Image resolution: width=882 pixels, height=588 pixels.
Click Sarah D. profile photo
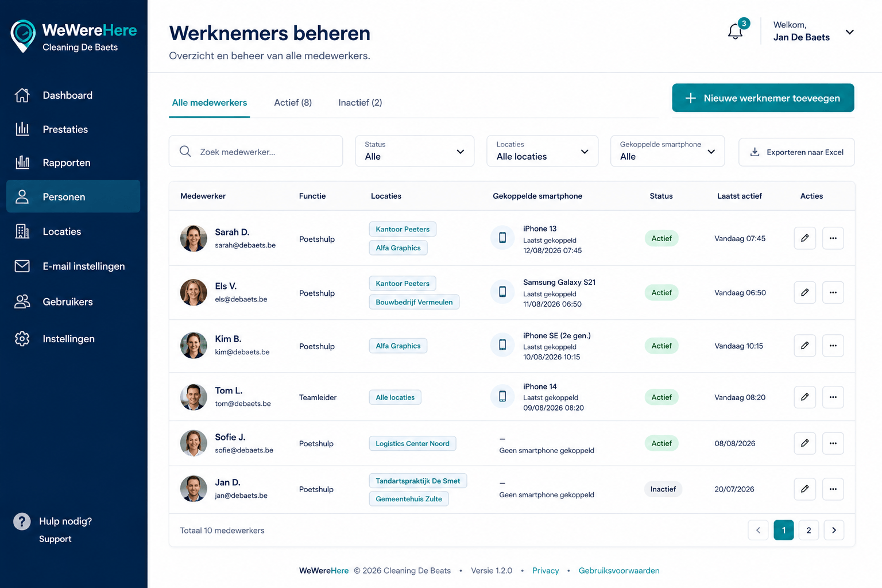click(x=194, y=238)
